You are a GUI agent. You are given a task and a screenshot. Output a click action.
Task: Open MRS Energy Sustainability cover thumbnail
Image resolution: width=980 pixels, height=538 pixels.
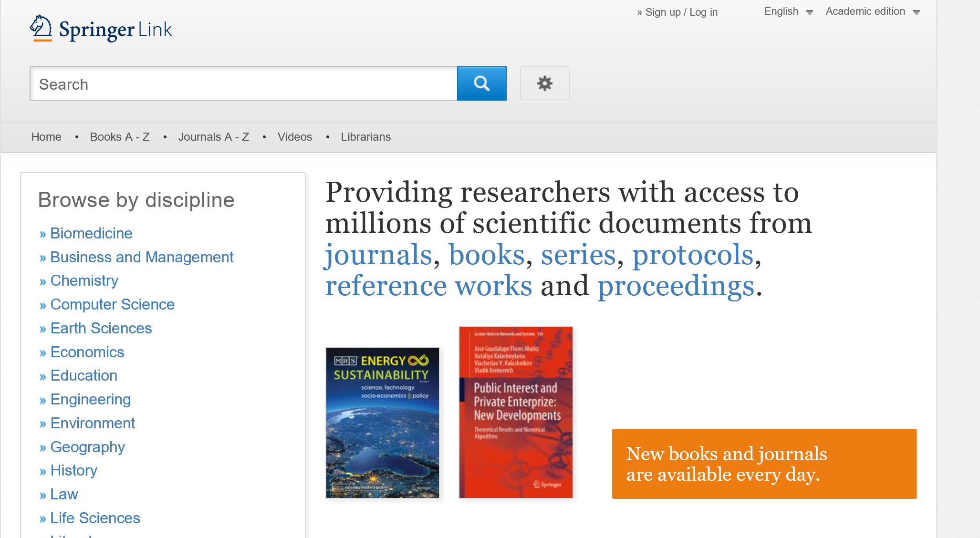[382, 423]
